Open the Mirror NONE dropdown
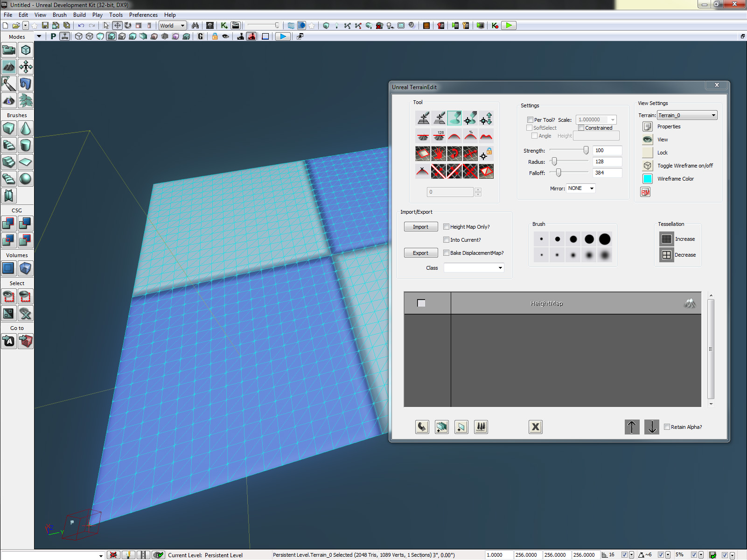The image size is (747, 560). [581, 189]
